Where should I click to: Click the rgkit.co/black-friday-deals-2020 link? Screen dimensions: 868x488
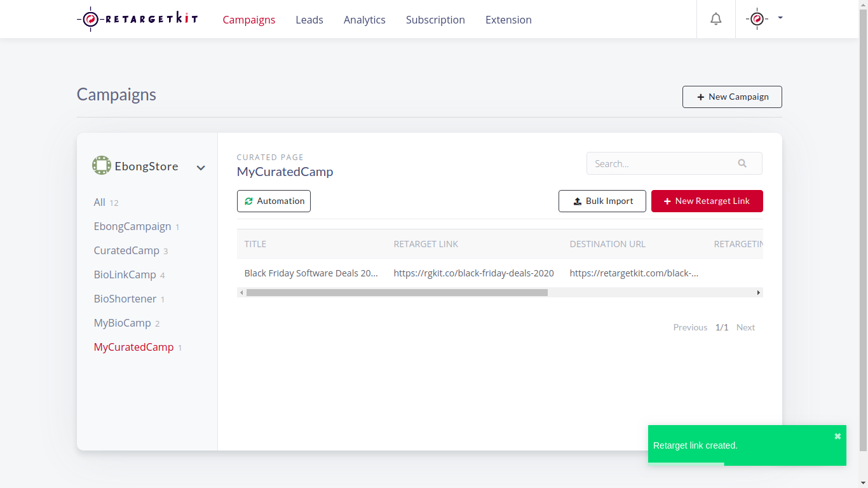click(474, 273)
